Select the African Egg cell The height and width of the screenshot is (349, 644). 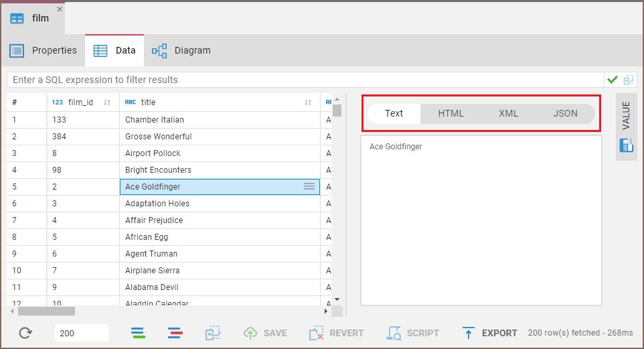pyautogui.click(x=220, y=237)
